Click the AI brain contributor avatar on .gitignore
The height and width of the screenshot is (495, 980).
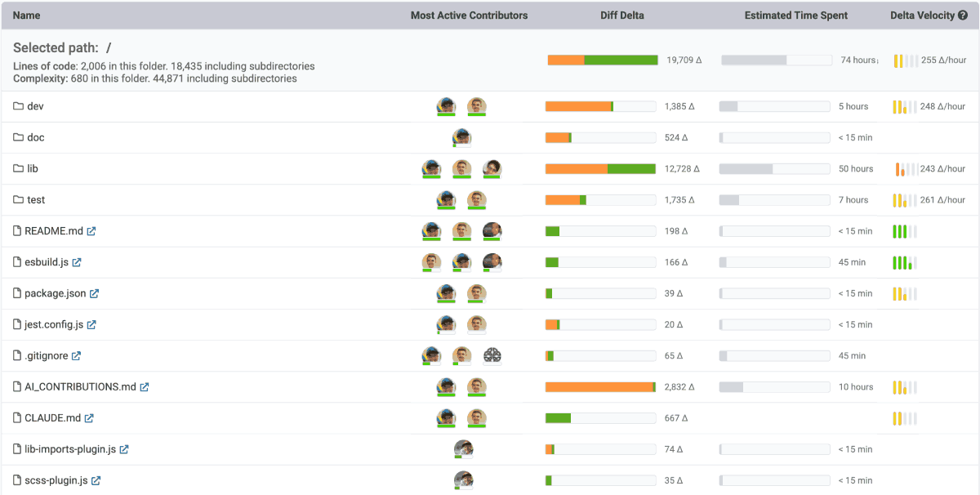click(x=492, y=355)
